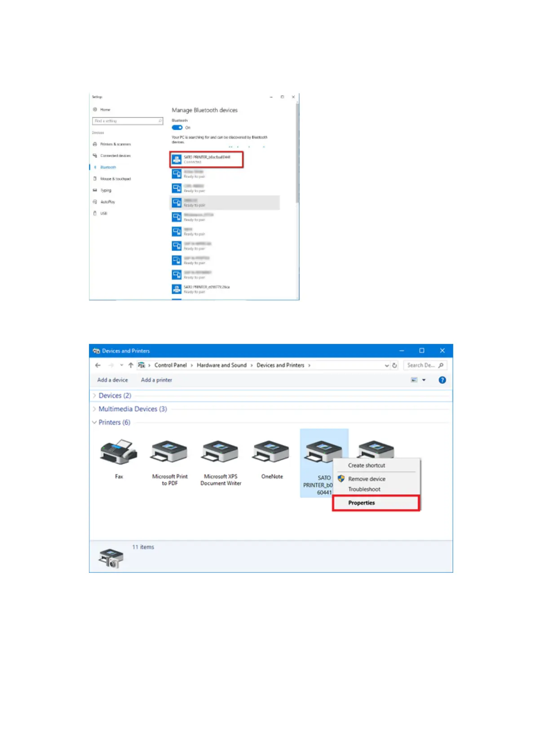The height and width of the screenshot is (756, 535).
Task: Maximize the Devices and Printers window
Action: point(422,351)
